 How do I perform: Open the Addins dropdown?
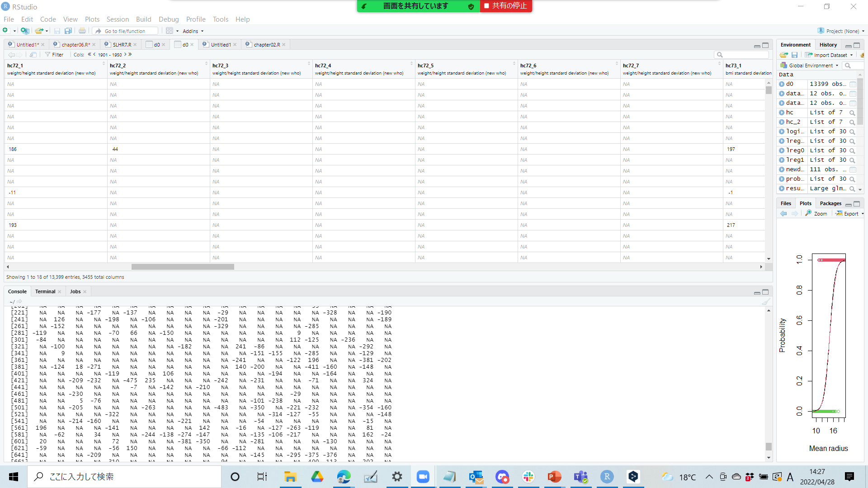pyautogui.click(x=193, y=31)
